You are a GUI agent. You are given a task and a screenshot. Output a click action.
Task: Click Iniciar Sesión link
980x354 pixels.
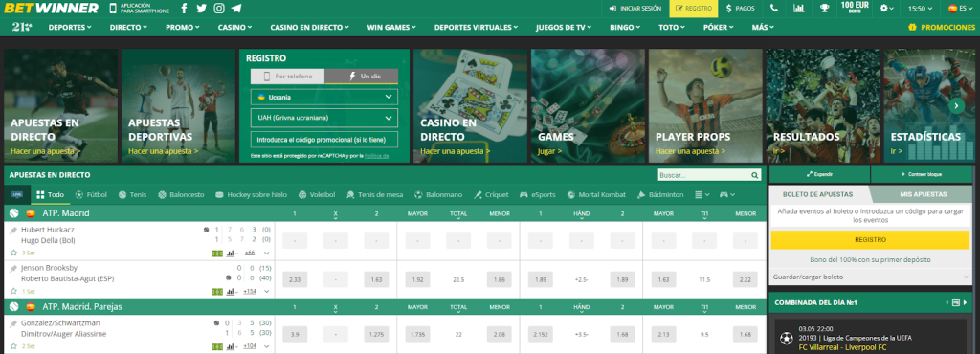[635, 9]
